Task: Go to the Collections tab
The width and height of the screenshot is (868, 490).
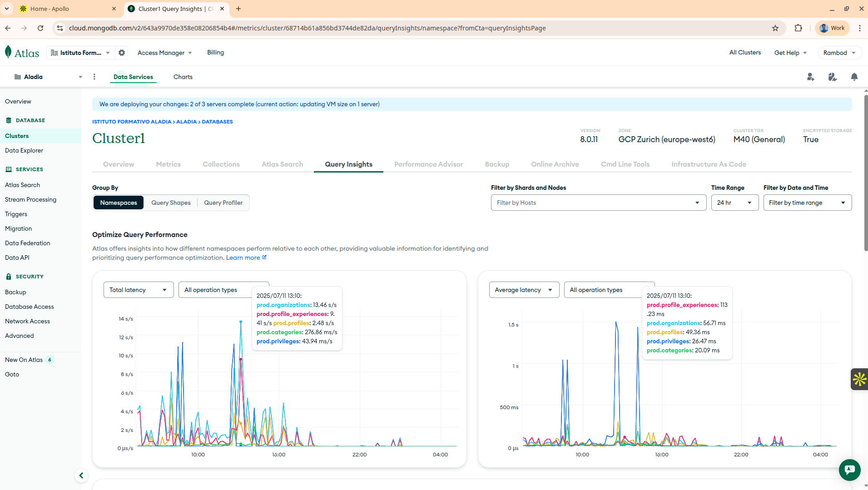Action: click(x=221, y=164)
